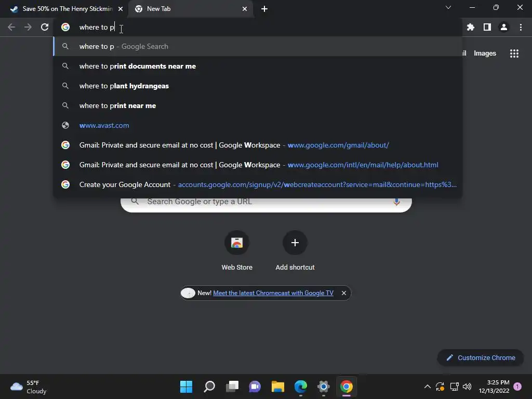The height and width of the screenshot is (399, 532).
Task: Click the address bar text 'where to p'
Action: (97, 27)
